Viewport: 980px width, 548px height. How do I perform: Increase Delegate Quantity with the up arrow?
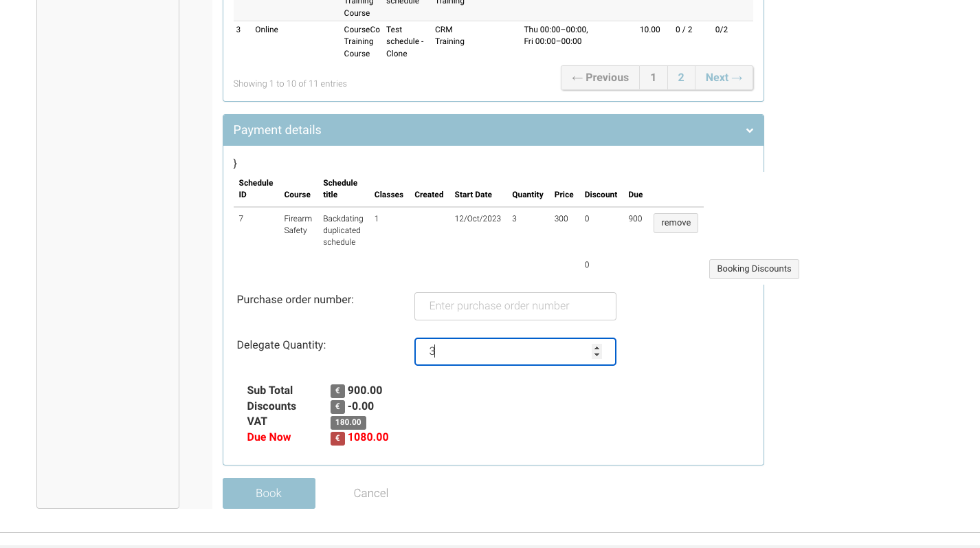[x=597, y=348]
